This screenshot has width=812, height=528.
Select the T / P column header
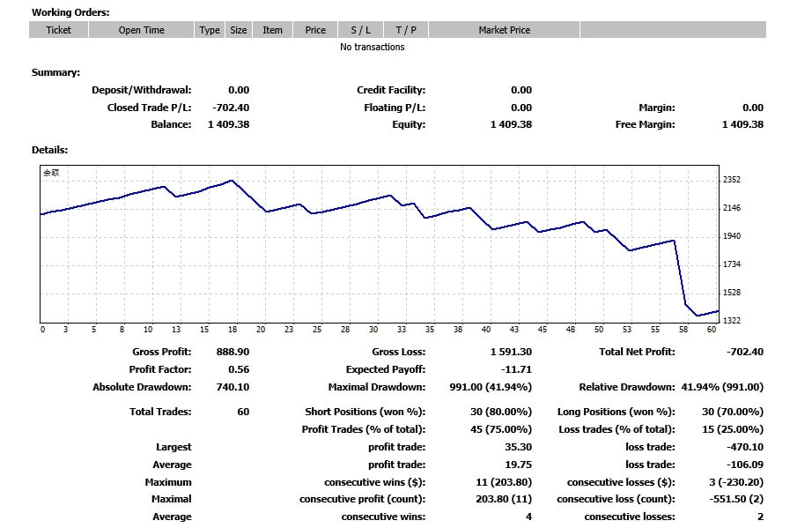[x=406, y=30]
